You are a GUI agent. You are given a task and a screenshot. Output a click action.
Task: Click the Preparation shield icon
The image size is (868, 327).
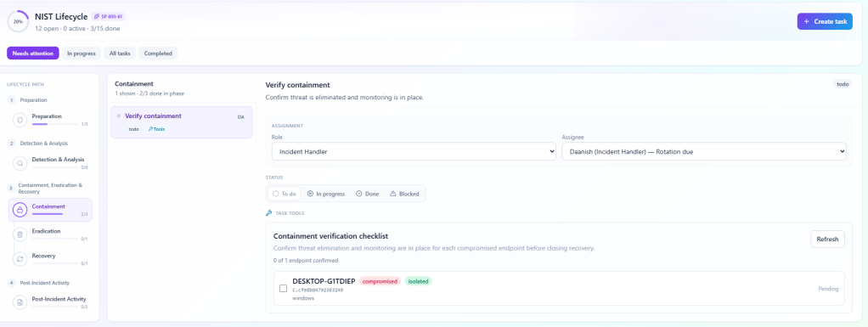coord(20,119)
